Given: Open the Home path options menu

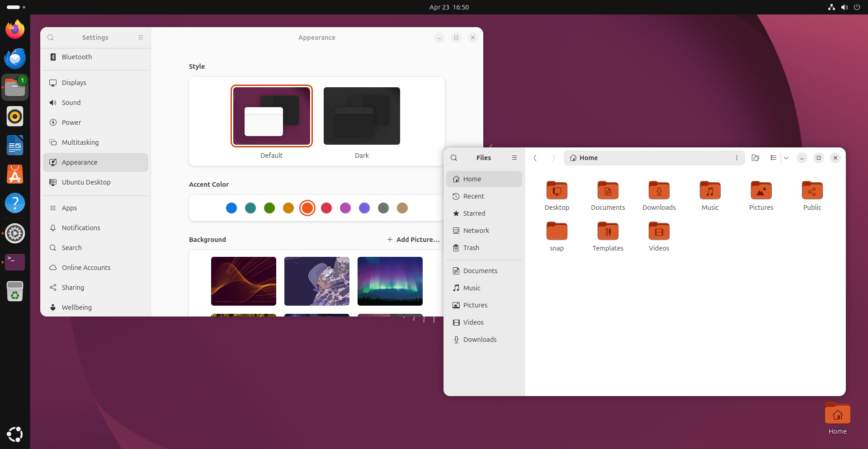Looking at the screenshot, I should [x=736, y=158].
